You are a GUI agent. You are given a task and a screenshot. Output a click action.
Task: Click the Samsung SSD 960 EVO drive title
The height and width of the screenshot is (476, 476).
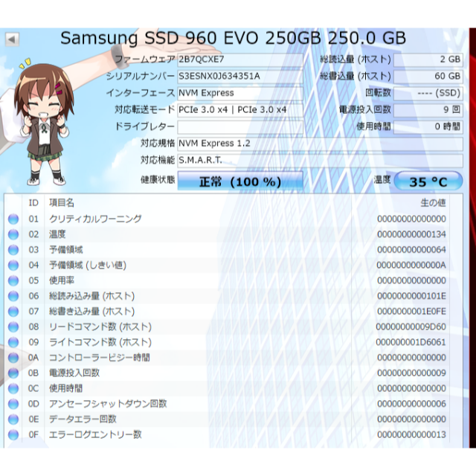coord(233,38)
